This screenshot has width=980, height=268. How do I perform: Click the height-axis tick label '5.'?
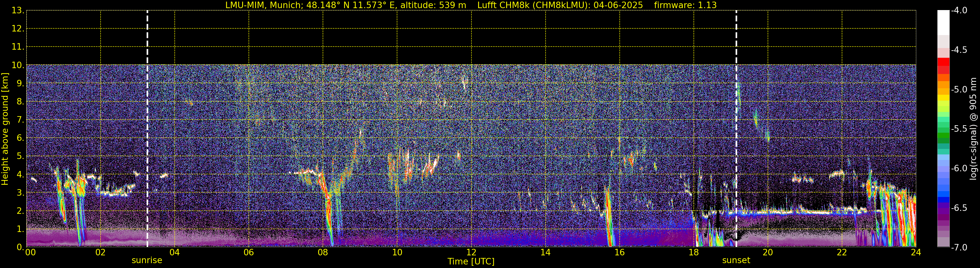point(20,156)
